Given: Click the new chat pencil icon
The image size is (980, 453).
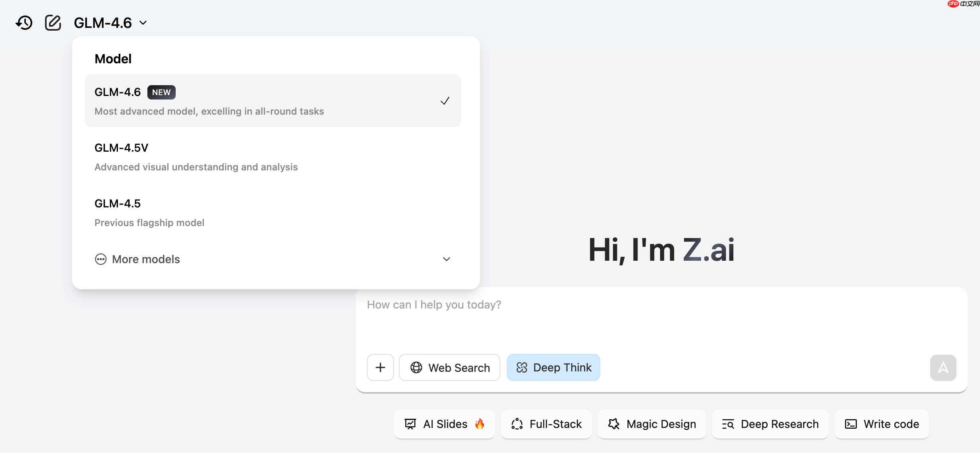Looking at the screenshot, I should coord(53,23).
